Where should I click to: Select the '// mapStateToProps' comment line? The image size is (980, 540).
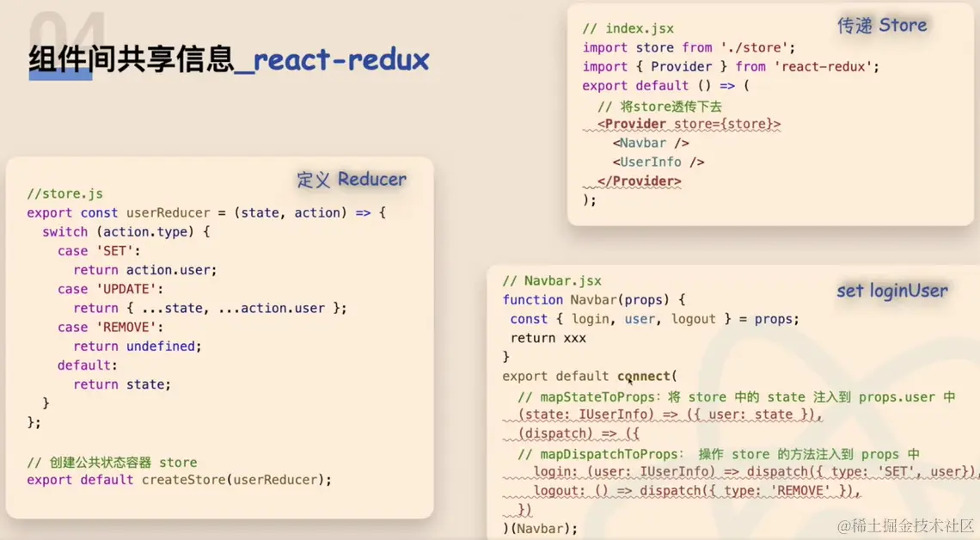[736, 397]
